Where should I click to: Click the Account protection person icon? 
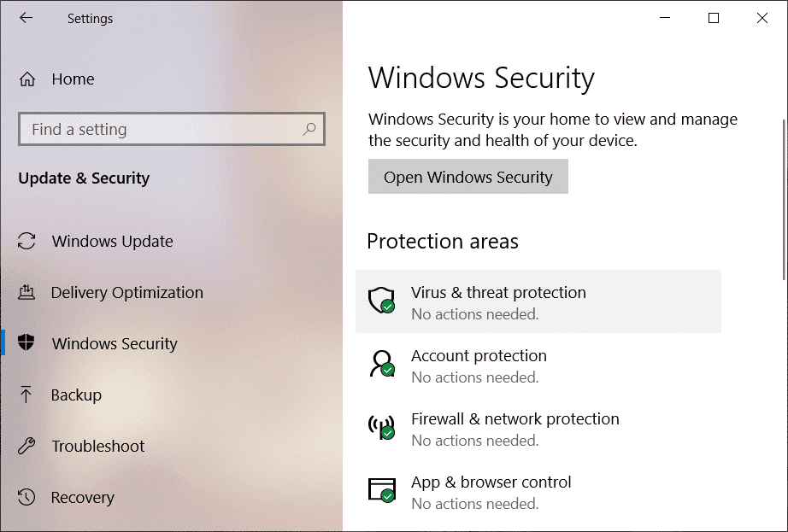pyautogui.click(x=384, y=365)
